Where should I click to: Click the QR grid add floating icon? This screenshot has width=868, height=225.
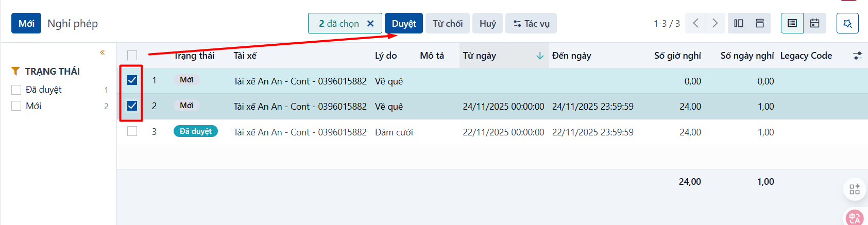(x=855, y=189)
